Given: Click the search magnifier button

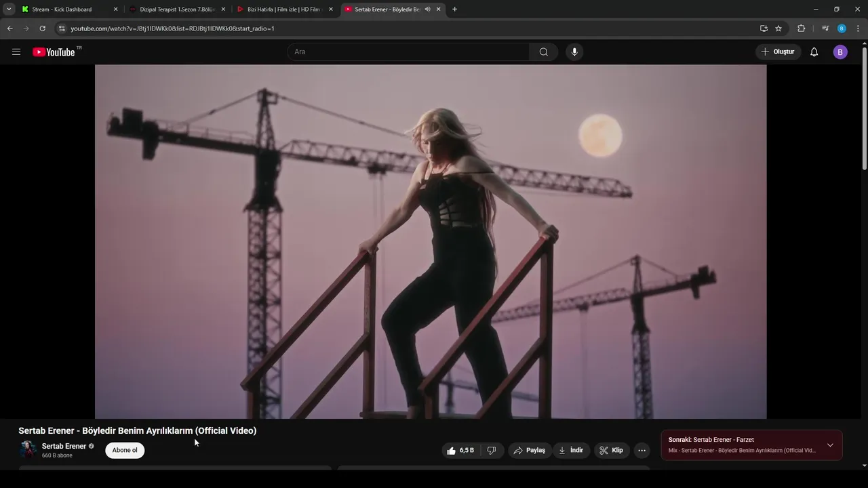Looking at the screenshot, I should click(x=544, y=52).
